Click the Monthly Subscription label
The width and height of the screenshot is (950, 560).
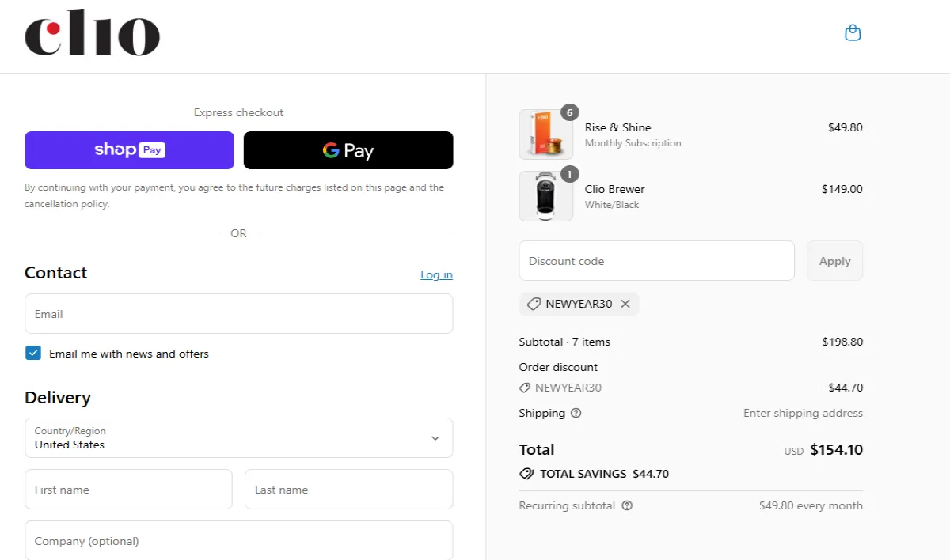[x=633, y=143]
